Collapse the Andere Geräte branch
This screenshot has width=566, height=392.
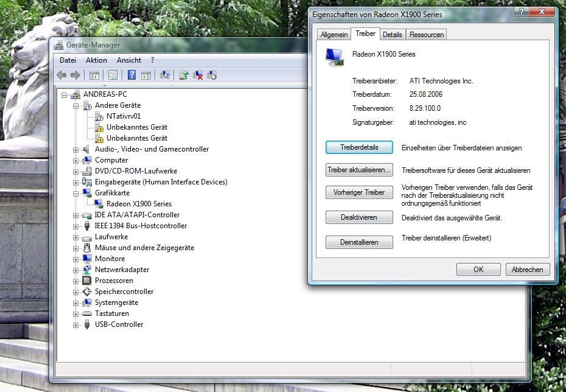click(75, 106)
